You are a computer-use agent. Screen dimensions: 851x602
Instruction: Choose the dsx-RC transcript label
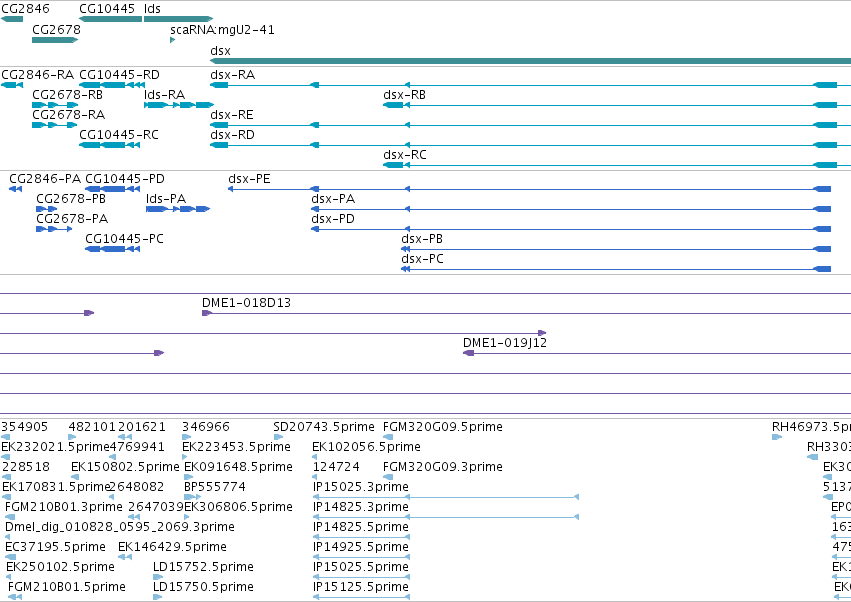tap(405, 155)
